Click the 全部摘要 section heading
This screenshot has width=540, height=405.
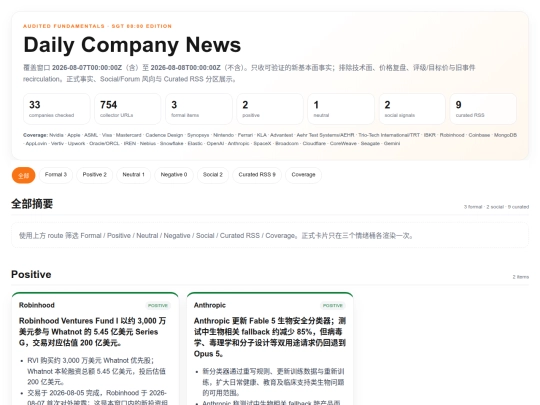32,204
